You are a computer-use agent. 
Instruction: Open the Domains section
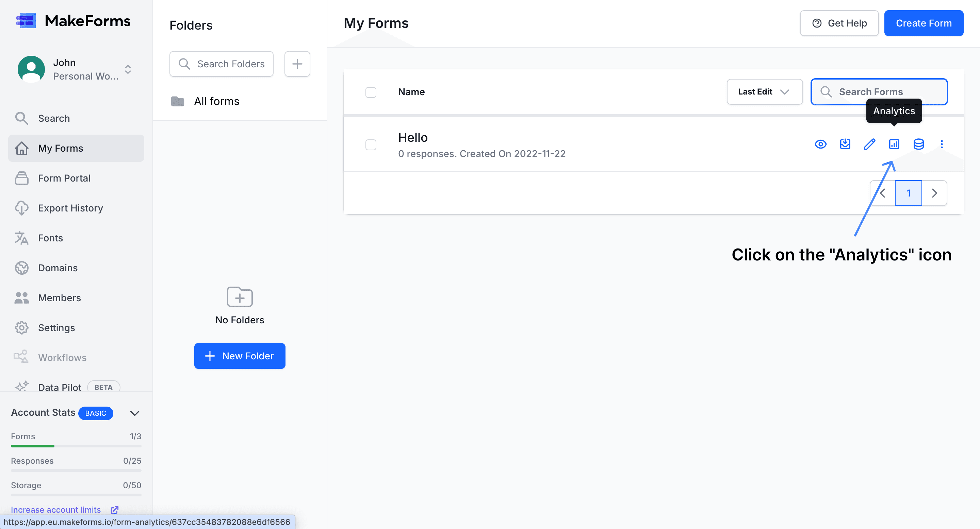click(x=76, y=268)
